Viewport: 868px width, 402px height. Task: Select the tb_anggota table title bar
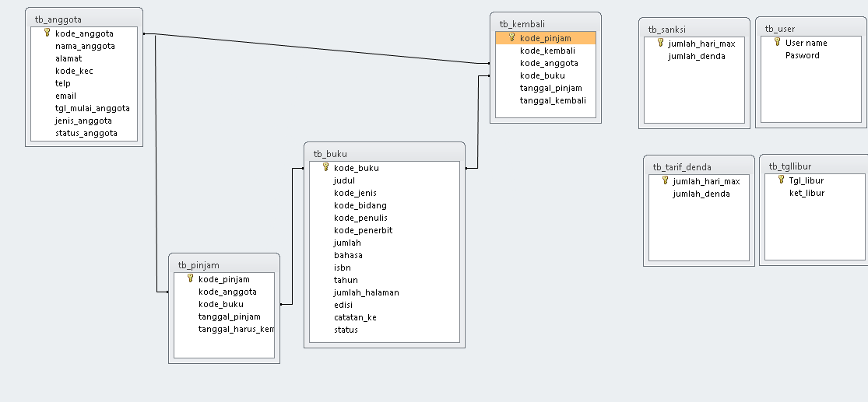click(x=83, y=19)
